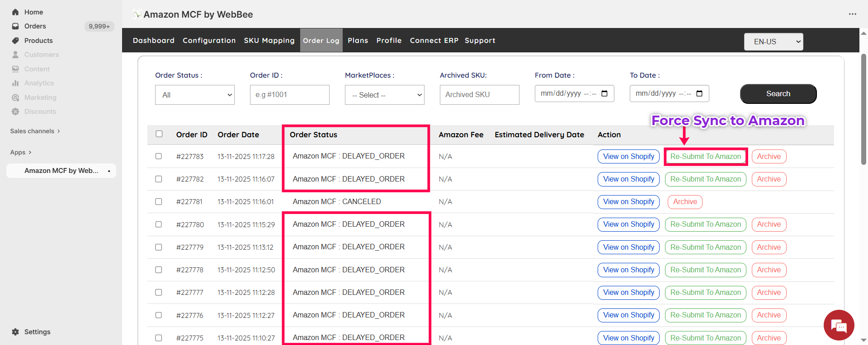Open the live chat bubble widget

(839, 325)
